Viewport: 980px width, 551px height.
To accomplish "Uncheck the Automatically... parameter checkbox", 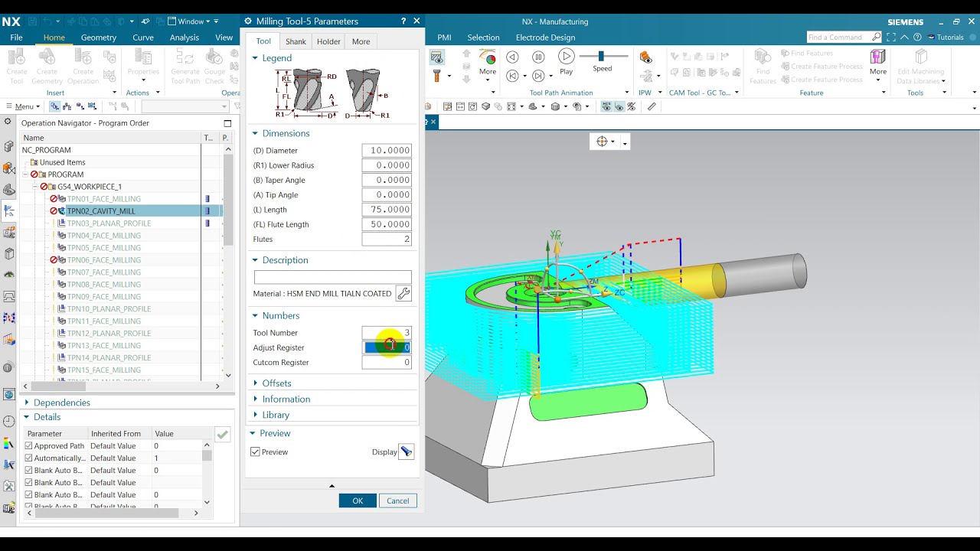I will tap(29, 458).
